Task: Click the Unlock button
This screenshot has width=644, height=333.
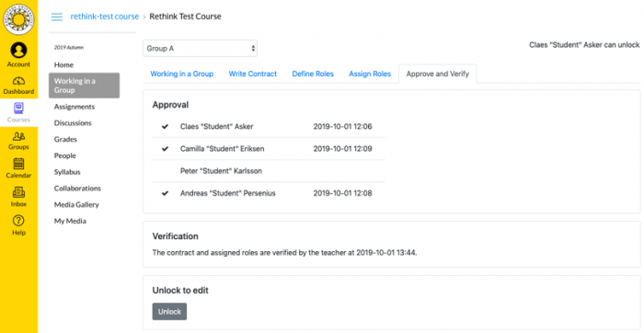Action: pos(169,312)
